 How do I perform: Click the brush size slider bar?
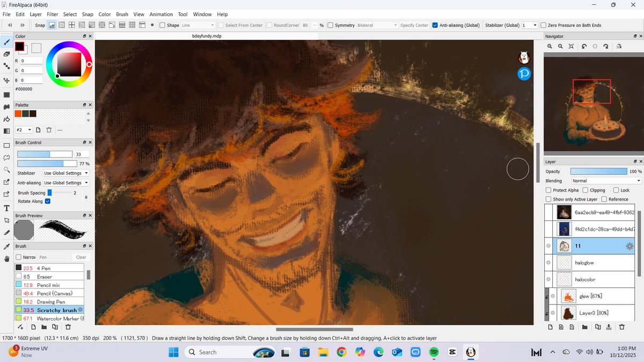point(44,154)
